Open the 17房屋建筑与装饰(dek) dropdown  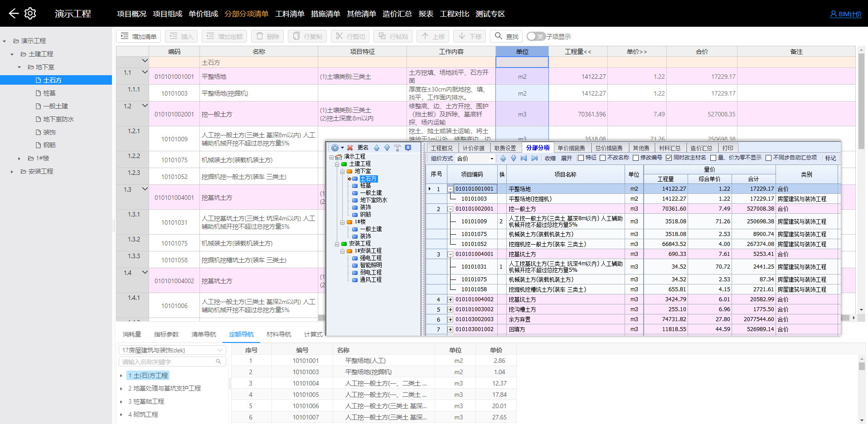pos(172,350)
